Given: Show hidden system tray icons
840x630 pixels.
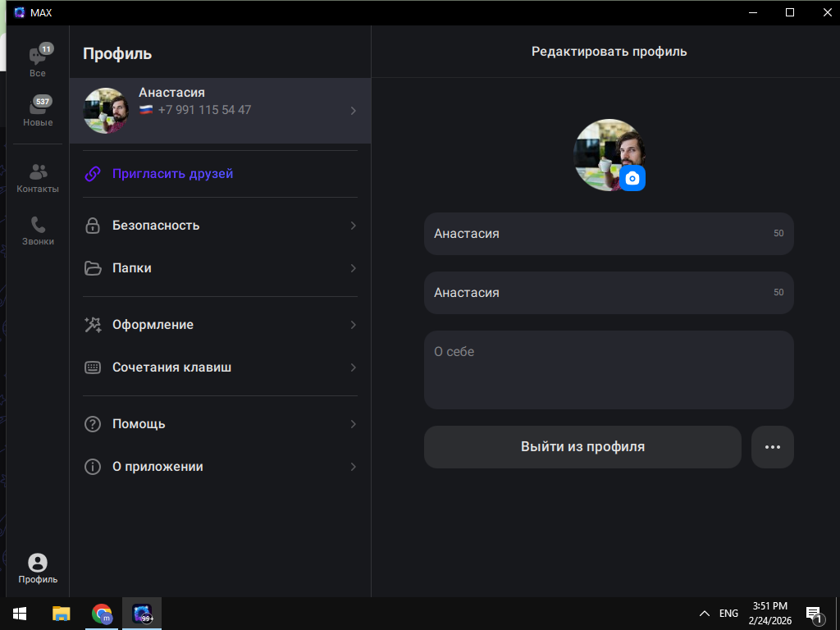Looking at the screenshot, I should coord(705,614).
